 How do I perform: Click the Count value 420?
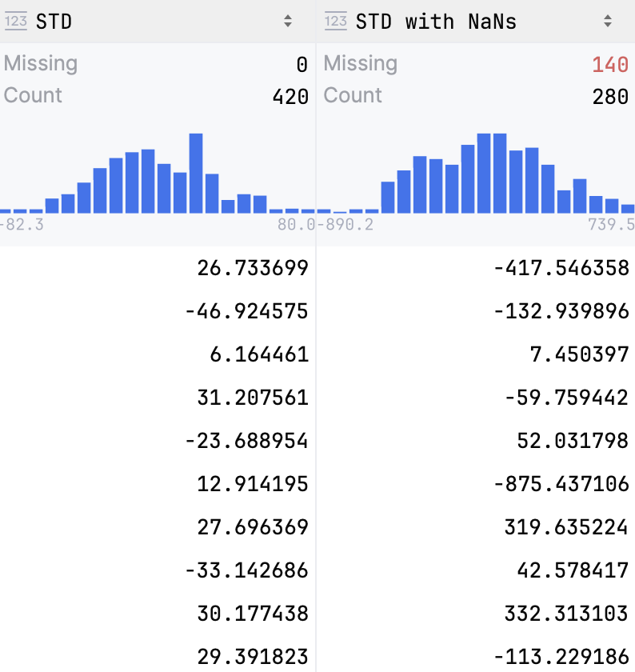point(290,97)
